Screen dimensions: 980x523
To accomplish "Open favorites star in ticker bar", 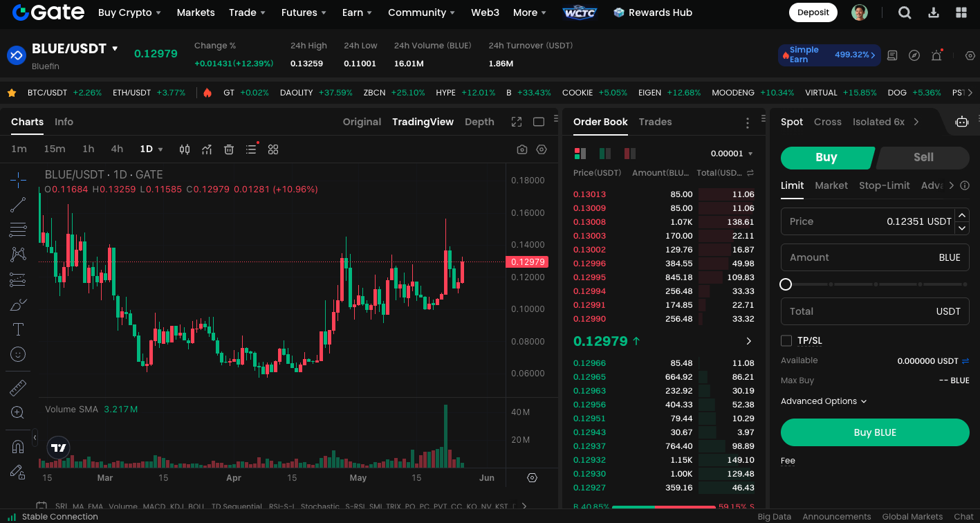I will pyautogui.click(x=12, y=93).
